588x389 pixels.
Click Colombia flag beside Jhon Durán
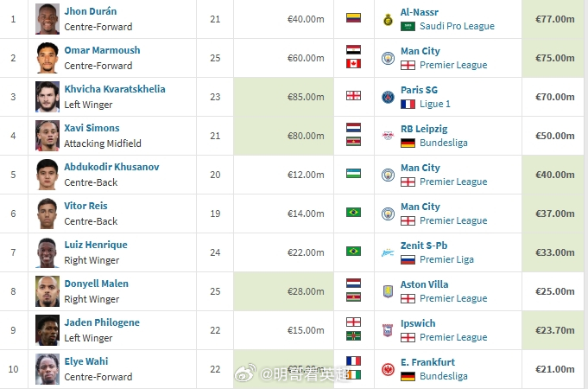point(353,17)
